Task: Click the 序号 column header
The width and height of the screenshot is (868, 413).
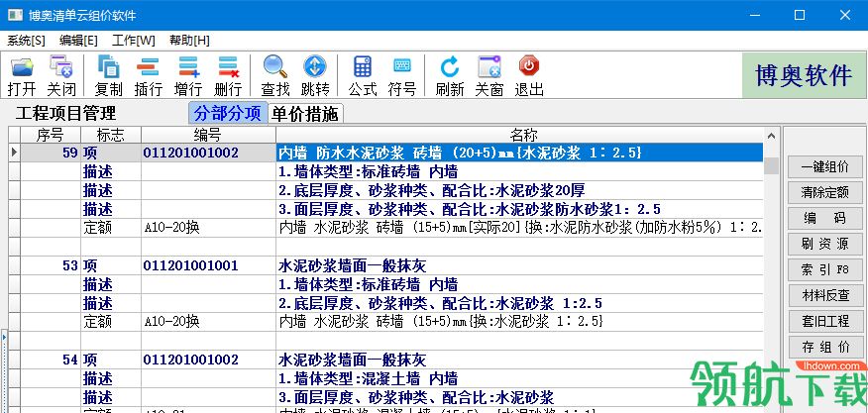Action: 51,135
